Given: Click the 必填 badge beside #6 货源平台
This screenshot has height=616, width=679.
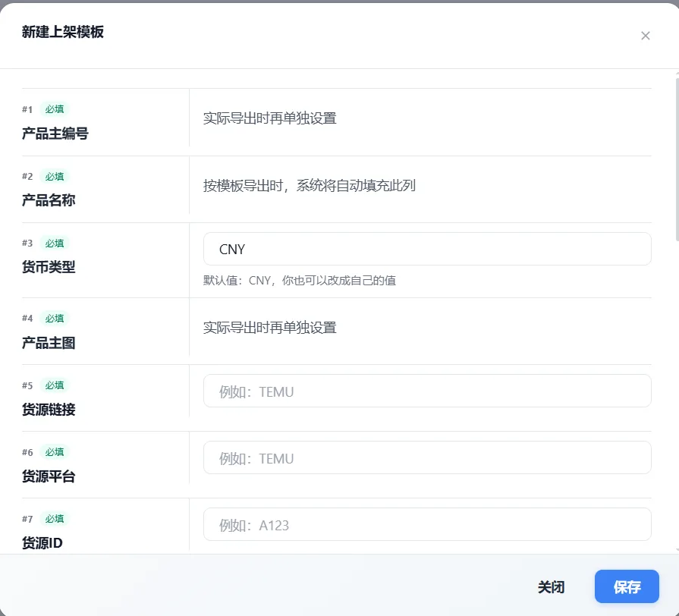Looking at the screenshot, I should point(55,451).
